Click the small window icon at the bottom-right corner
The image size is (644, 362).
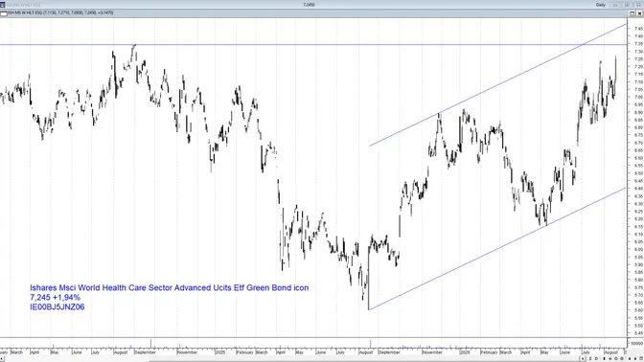tap(641, 359)
